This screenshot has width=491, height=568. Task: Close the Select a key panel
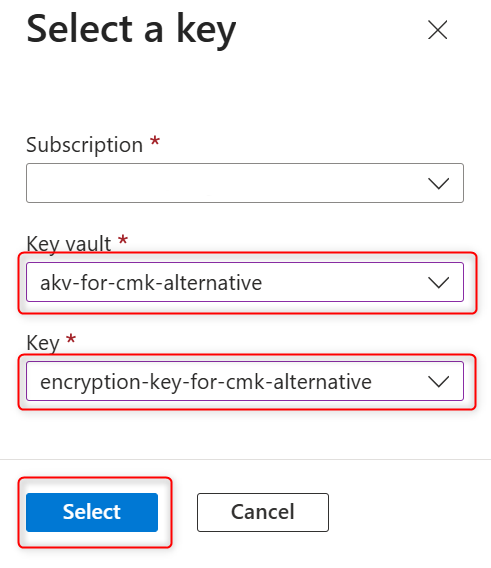pos(437,30)
